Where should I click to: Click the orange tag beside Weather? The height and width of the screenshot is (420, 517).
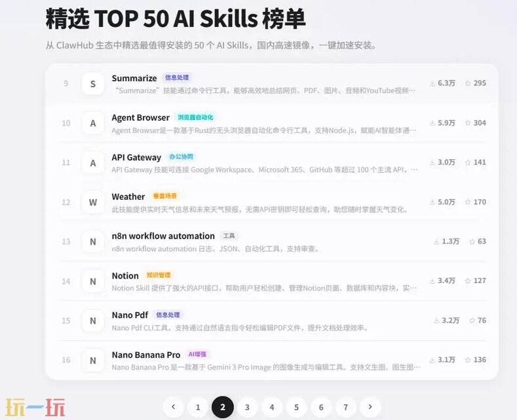(165, 196)
